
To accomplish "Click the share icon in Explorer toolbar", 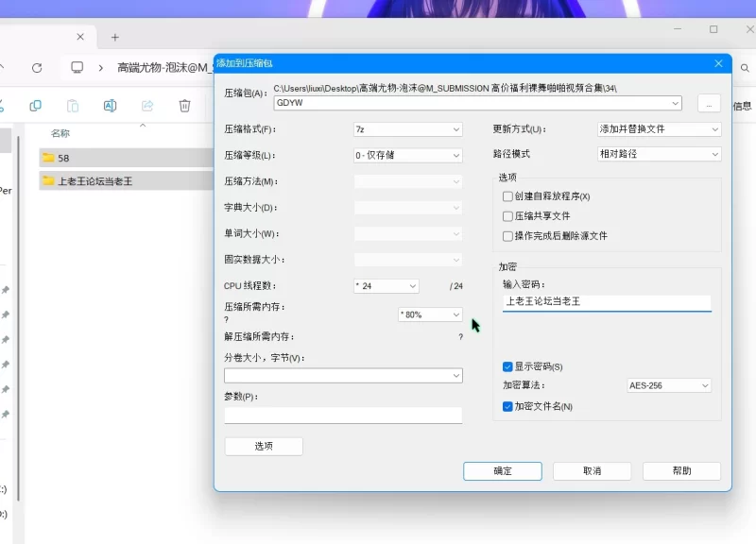I will [147, 106].
